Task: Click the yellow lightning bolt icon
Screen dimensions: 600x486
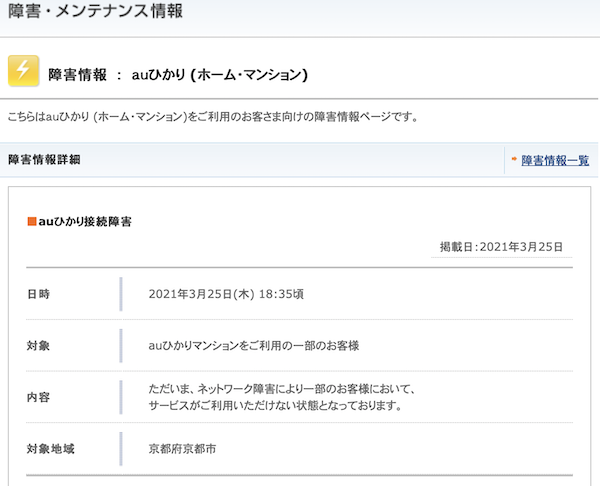Action: point(23,71)
